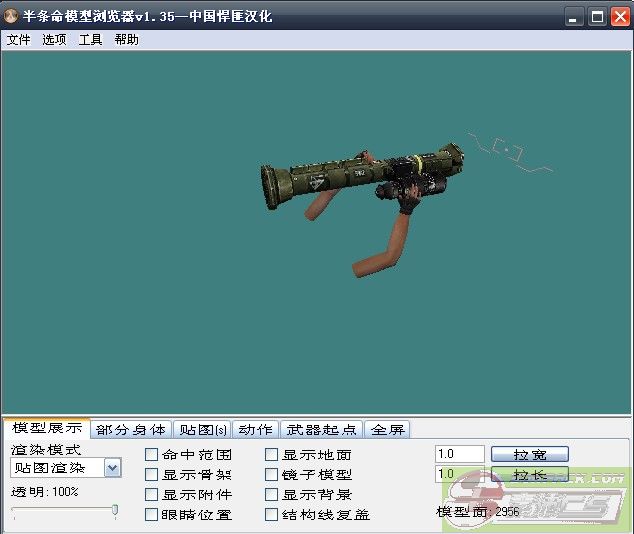Open the 文件 menu

point(18,40)
